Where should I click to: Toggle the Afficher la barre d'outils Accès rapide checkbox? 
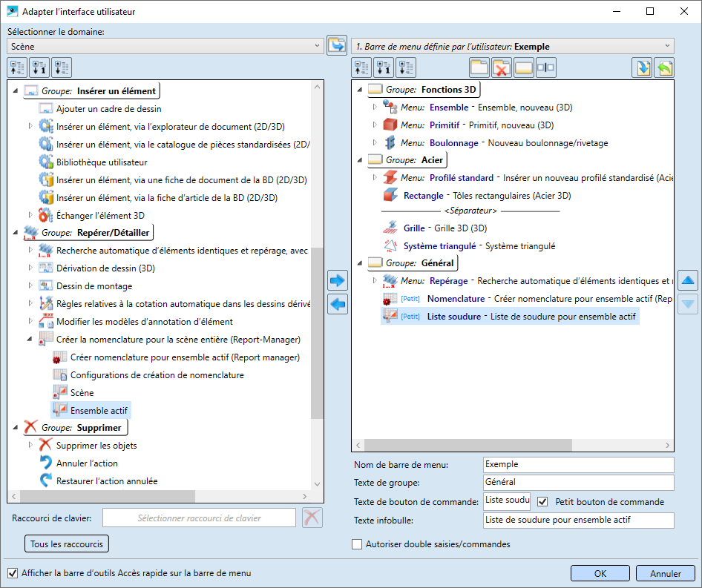(x=13, y=573)
